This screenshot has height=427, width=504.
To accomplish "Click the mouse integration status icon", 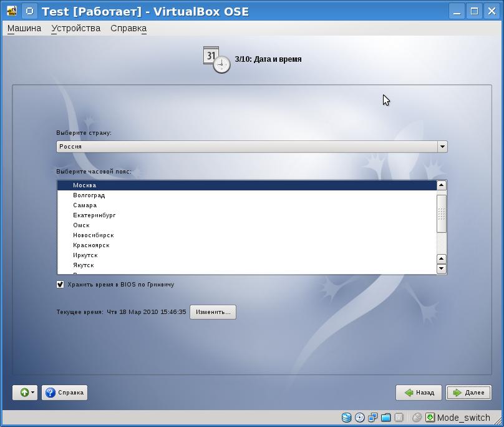I will pyautogui.click(x=417, y=418).
